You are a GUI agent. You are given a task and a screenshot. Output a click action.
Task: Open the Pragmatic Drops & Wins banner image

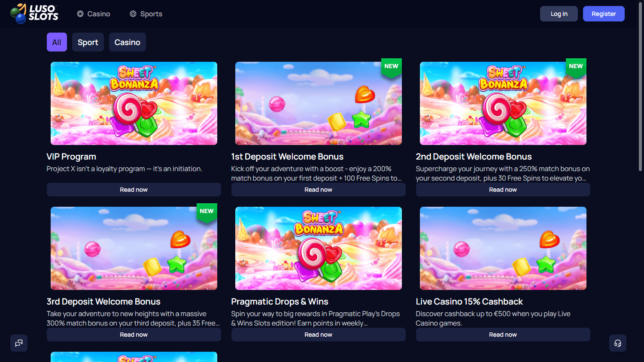click(319, 248)
